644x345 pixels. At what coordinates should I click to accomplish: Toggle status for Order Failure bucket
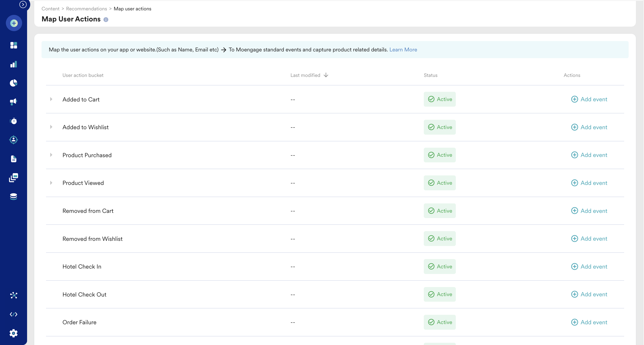coord(440,322)
